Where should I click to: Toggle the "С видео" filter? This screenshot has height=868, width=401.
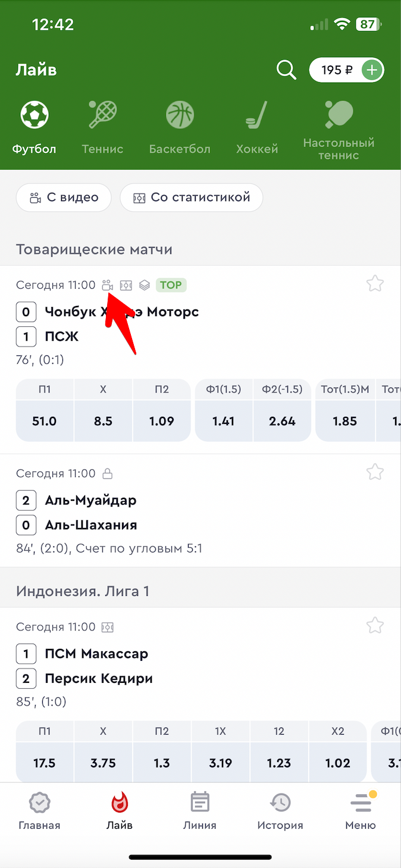click(64, 198)
